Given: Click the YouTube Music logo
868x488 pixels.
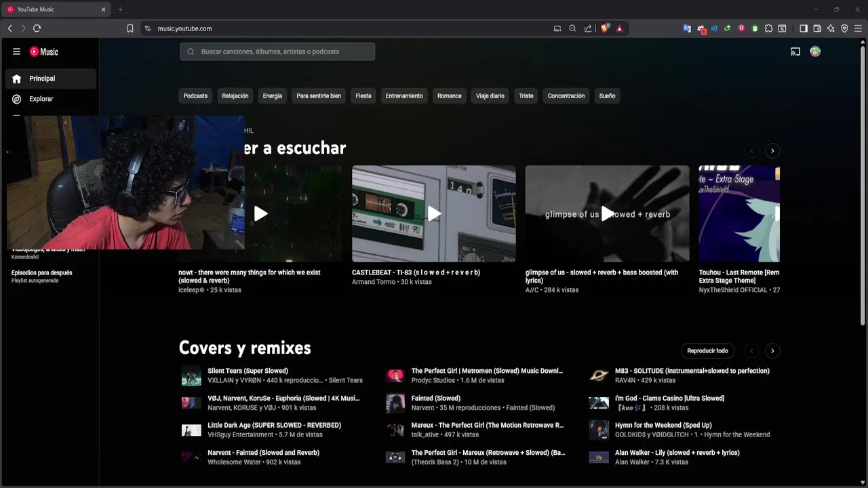Looking at the screenshot, I should 44,52.
